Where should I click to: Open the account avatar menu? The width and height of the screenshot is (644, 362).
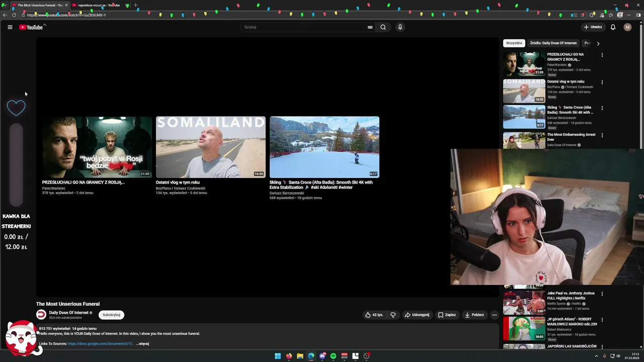click(627, 27)
